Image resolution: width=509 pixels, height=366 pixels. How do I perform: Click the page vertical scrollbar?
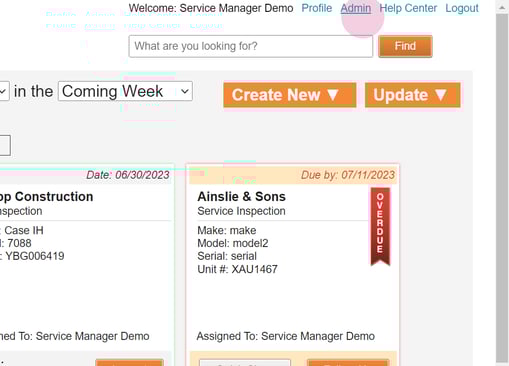pyautogui.click(x=502, y=187)
